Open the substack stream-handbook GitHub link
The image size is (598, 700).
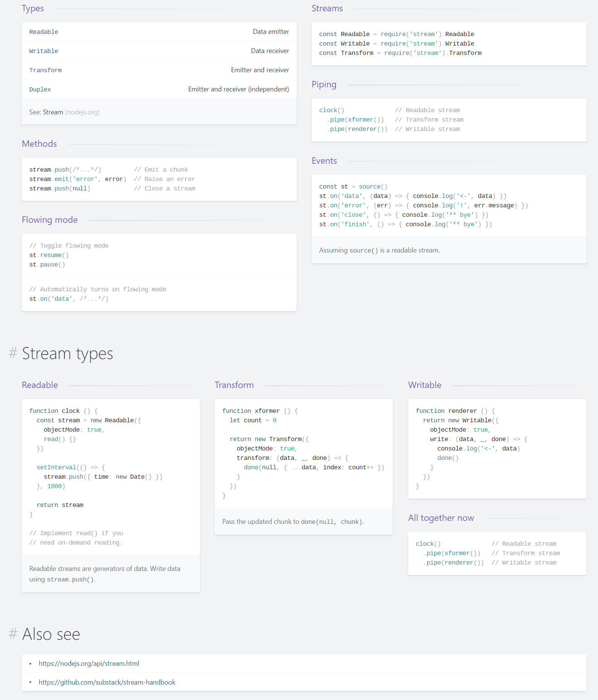tap(107, 682)
